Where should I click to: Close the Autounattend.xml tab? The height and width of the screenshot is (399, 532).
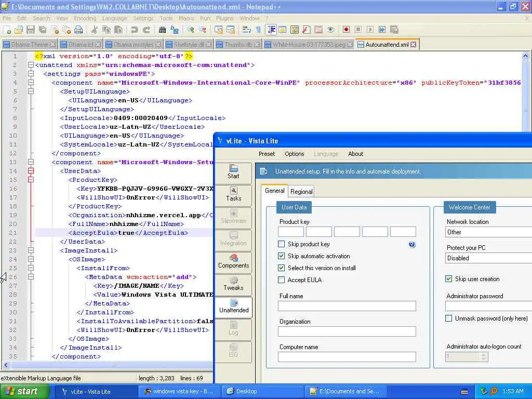pos(413,45)
